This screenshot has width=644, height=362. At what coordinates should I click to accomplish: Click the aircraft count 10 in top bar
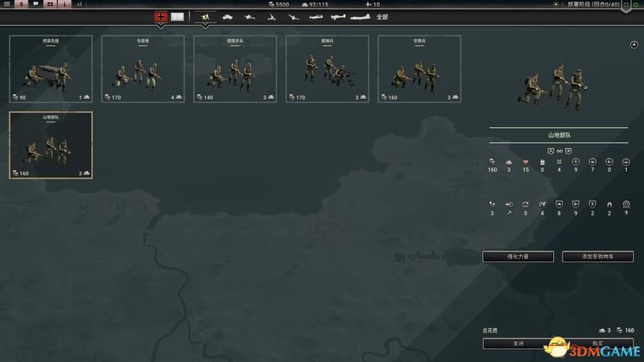point(373,4)
